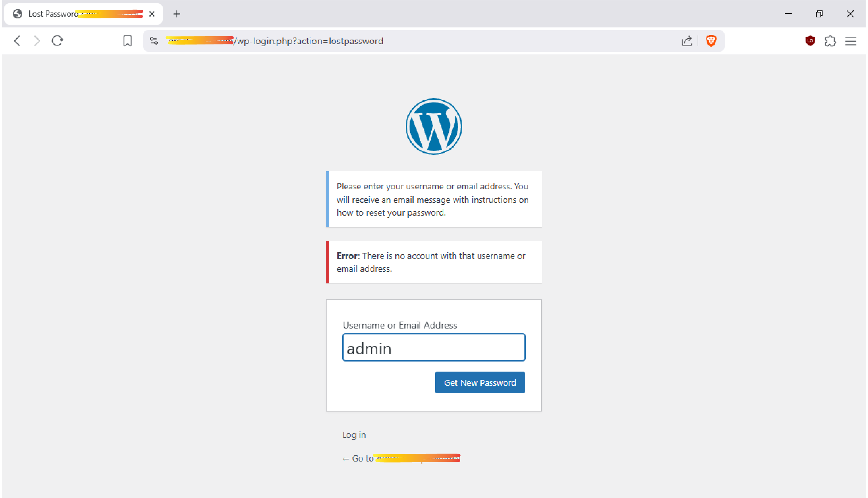Viewport: 868px width, 498px height.
Task: Open the extensions puzzle icon
Action: [830, 41]
